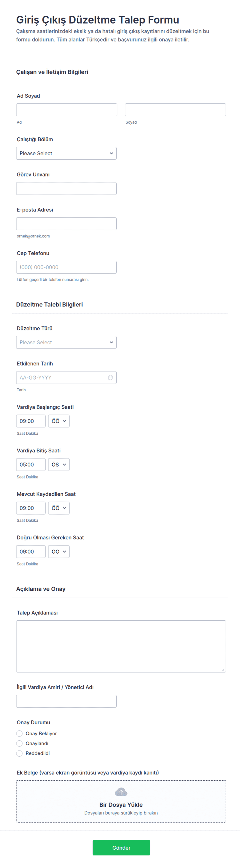Click the E-posta Adresi field
Viewport: 240px width, 868px height.
[66, 224]
